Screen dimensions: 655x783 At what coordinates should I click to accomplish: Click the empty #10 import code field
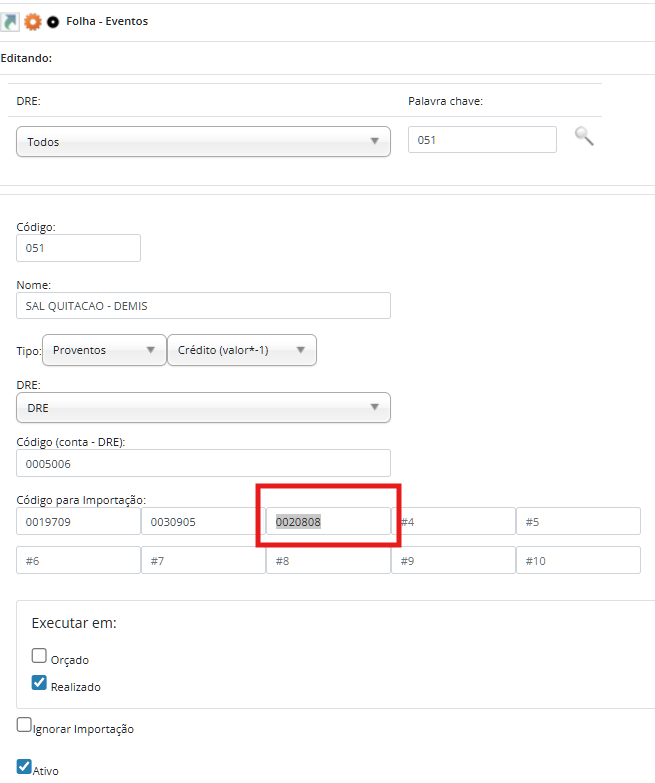[x=578, y=561]
